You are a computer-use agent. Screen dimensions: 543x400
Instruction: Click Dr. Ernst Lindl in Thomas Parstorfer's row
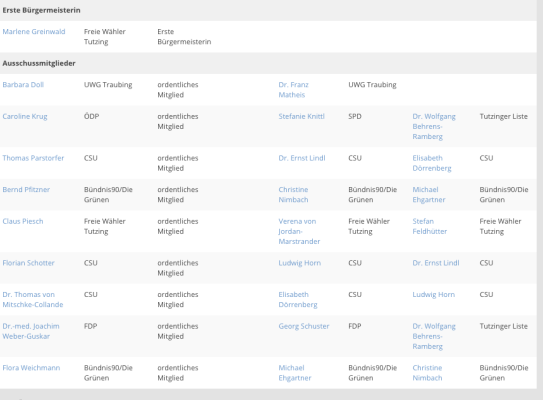[x=302, y=158]
